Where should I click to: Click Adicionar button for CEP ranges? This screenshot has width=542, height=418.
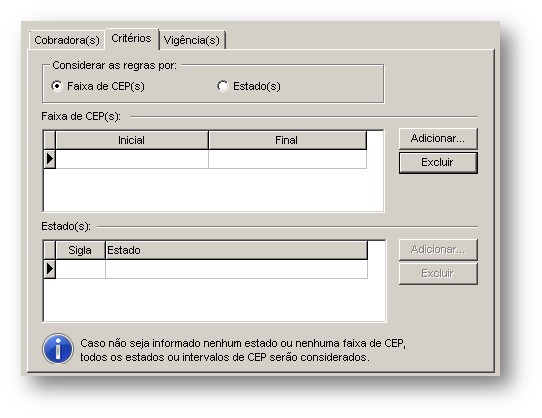point(438,138)
